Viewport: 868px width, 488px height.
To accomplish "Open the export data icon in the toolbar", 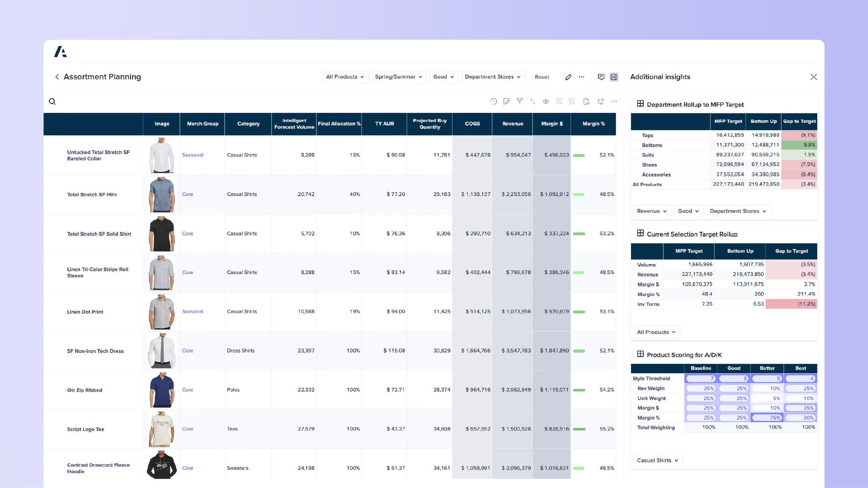I will pyautogui.click(x=587, y=101).
